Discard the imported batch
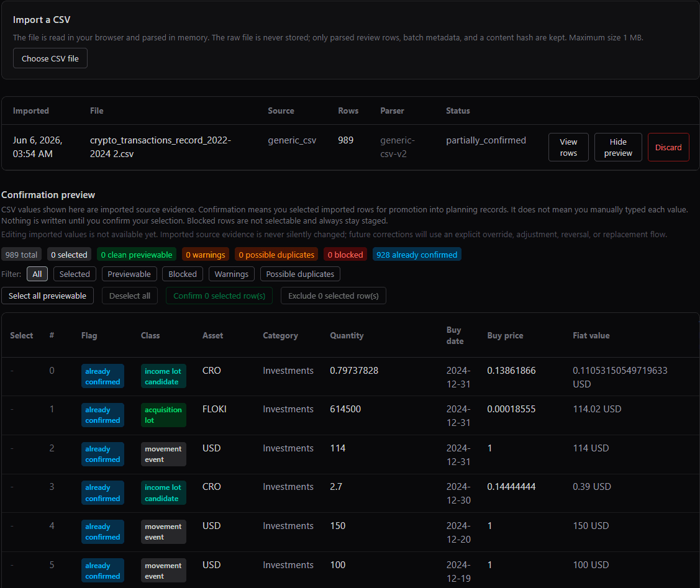This screenshot has width=700, height=588. tap(668, 147)
